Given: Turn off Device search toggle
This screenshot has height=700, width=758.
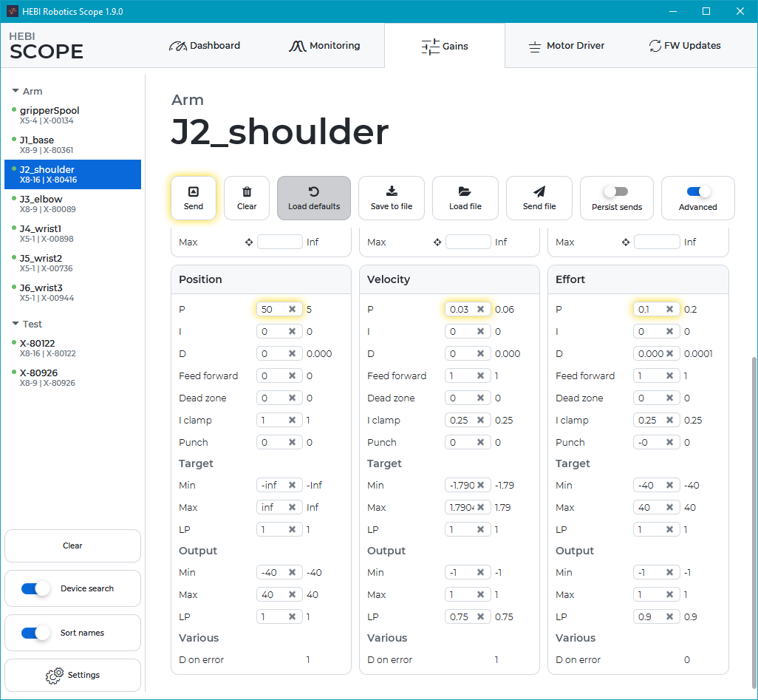Looking at the screenshot, I should (x=35, y=588).
